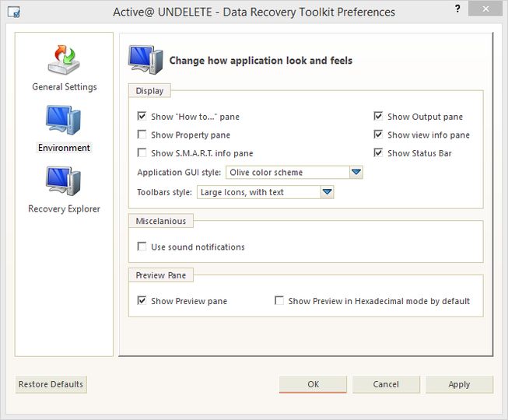508x420 pixels.
Task: Click the Olive color scheme combo box
Action: pos(294,172)
